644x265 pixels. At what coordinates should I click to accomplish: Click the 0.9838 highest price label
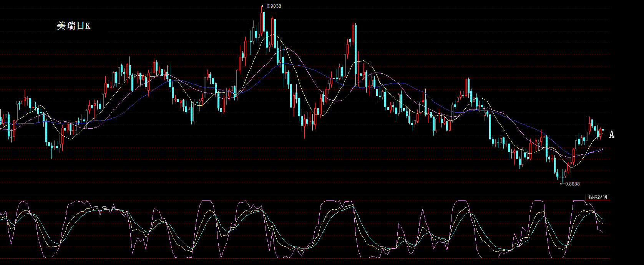coord(274,6)
